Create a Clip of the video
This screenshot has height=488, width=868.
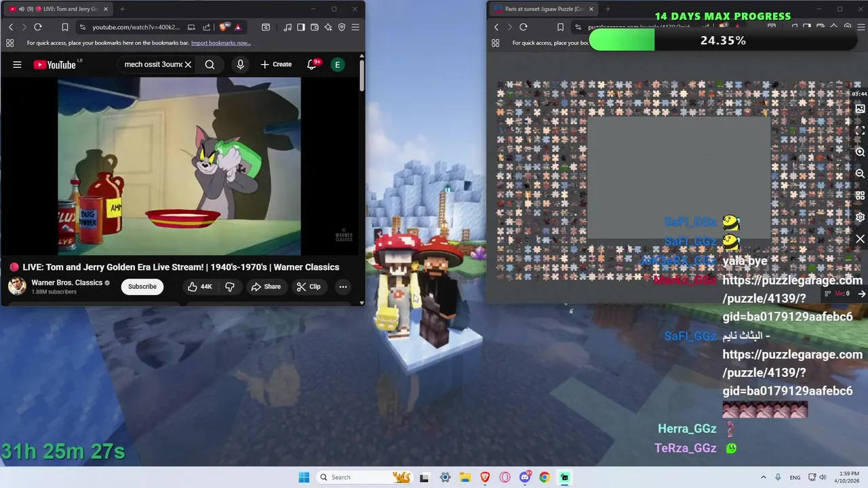[309, 287]
